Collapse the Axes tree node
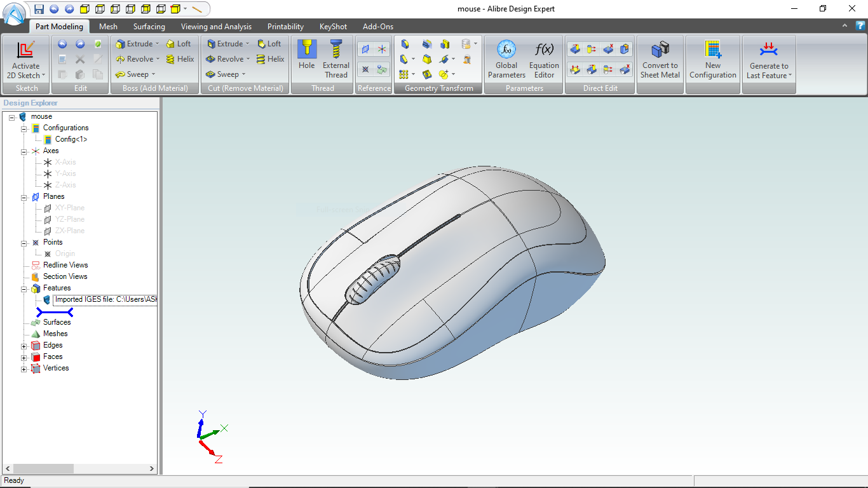Viewport: 868px width, 488px height. point(24,151)
